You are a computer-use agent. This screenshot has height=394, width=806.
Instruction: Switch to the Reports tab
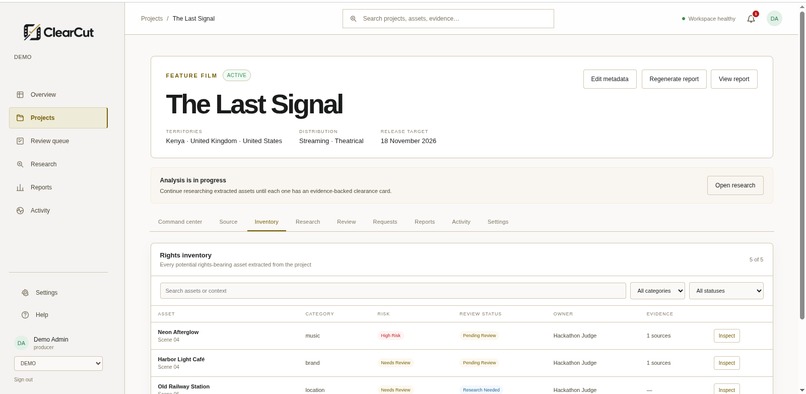coord(425,222)
